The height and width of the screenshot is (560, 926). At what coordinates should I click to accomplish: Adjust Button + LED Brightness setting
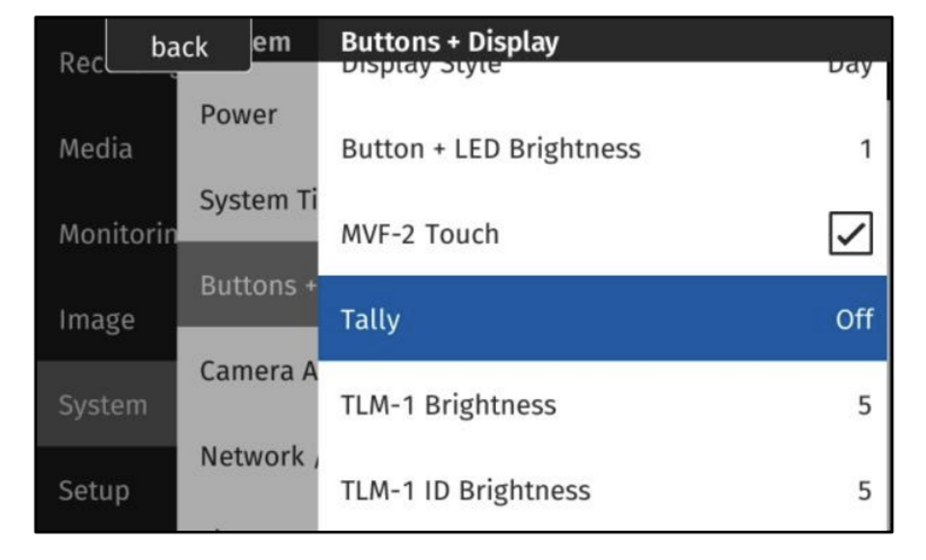tap(602, 149)
